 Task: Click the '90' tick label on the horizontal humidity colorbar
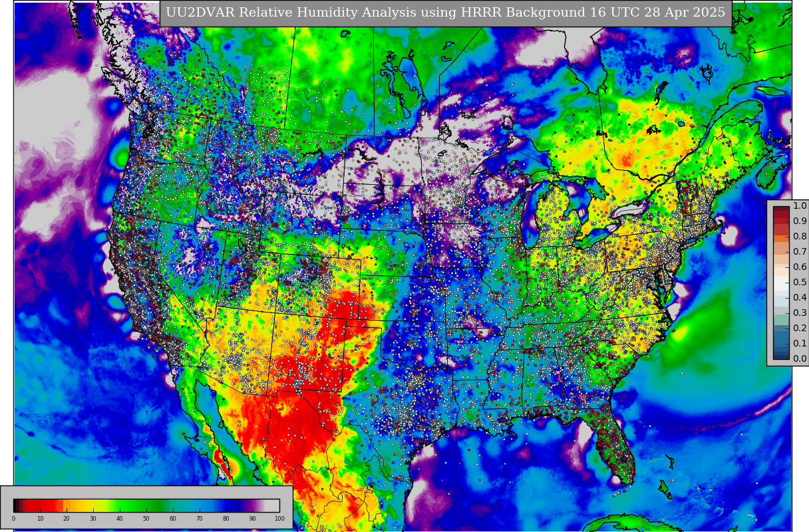253,519
